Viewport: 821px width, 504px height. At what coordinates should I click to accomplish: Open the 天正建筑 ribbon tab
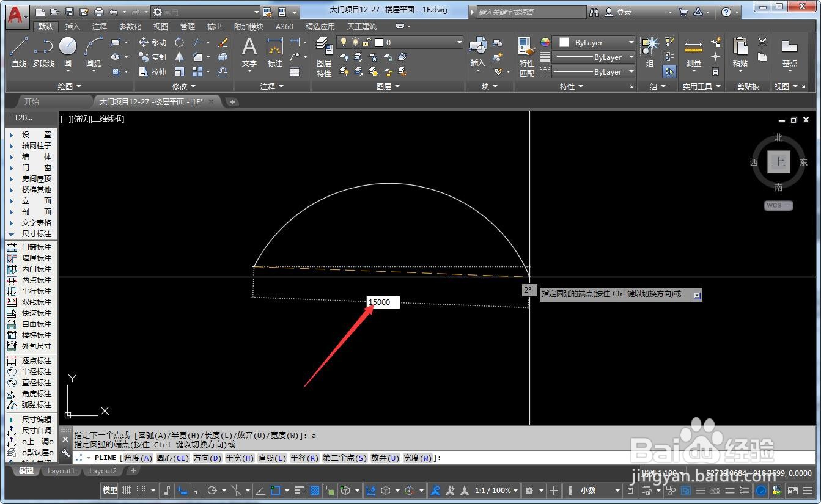coord(362,26)
